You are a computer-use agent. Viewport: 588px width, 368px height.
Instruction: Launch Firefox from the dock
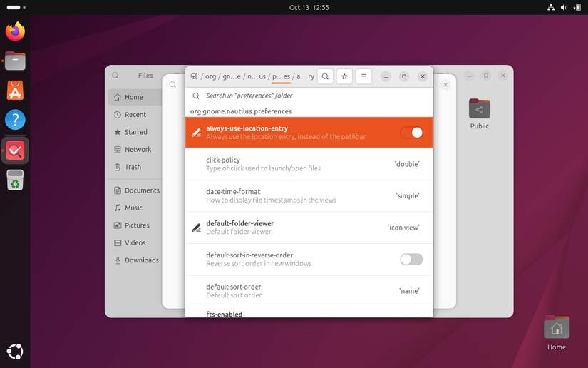coord(15,31)
